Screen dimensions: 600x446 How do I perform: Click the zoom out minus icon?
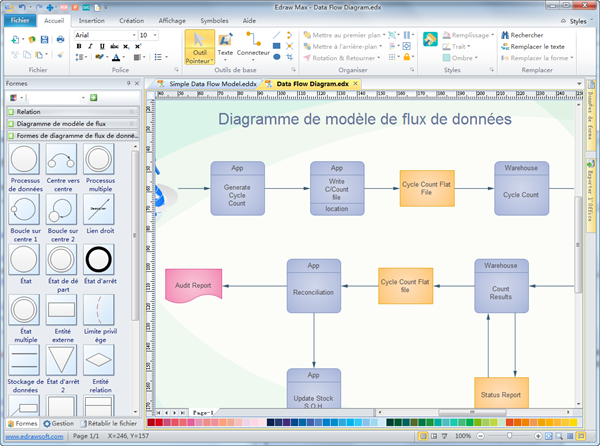click(x=481, y=436)
